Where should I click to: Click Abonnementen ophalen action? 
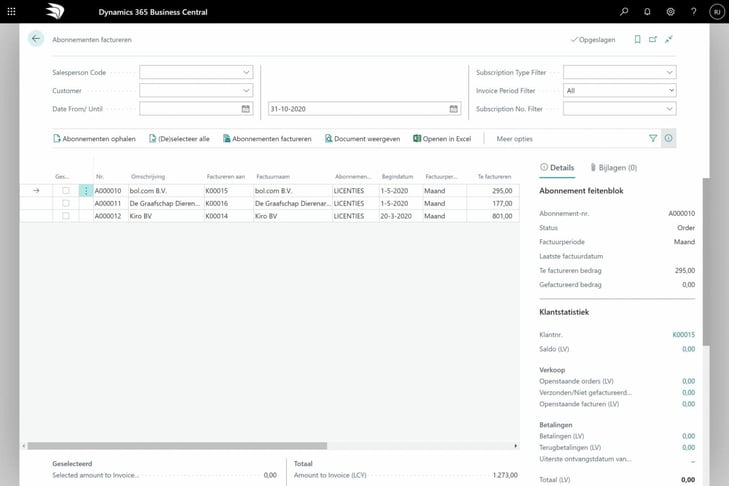click(94, 139)
